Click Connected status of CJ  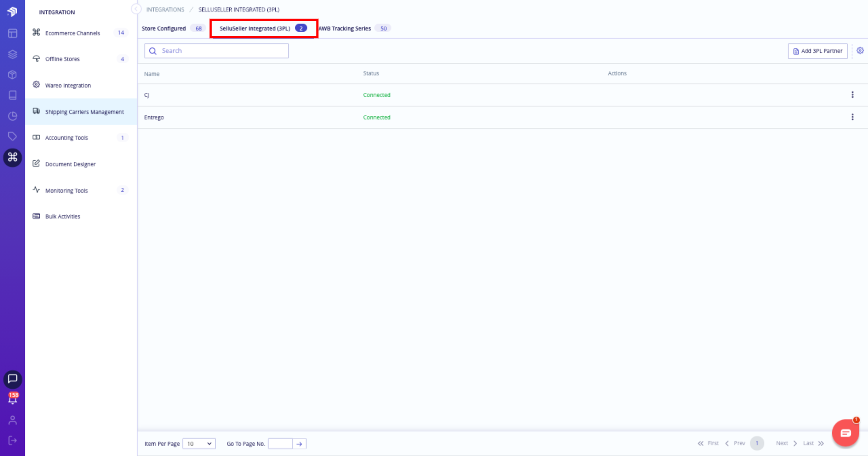(x=377, y=95)
